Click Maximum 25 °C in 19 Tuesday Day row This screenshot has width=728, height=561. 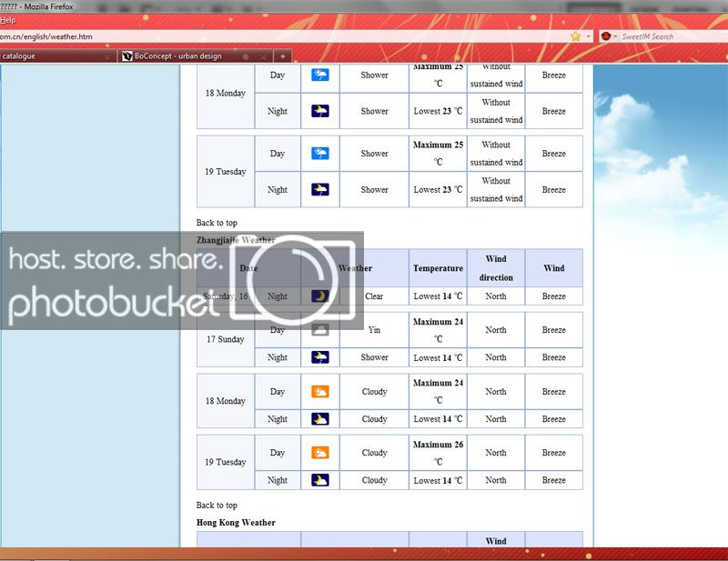pos(438,154)
